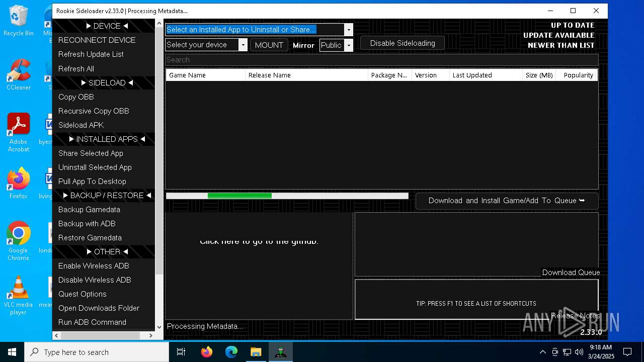Open the Mirror Public dropdown
The height and width of the screenshot is (362, 644).
348,45
